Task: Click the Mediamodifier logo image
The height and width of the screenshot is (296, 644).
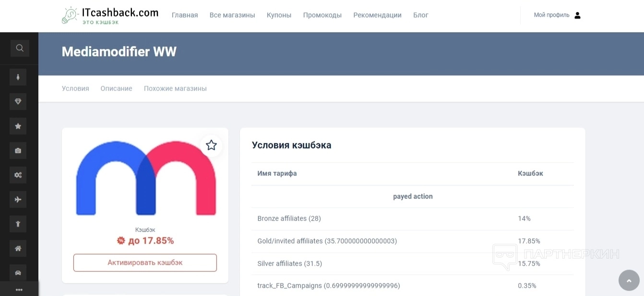Action: pyautogui.click(x=145, y=178)
